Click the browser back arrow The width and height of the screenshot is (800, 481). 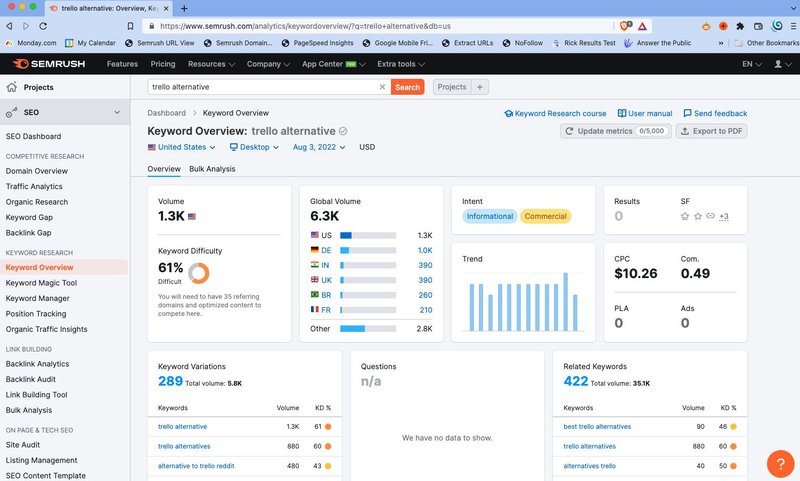[x=9, y=26]
